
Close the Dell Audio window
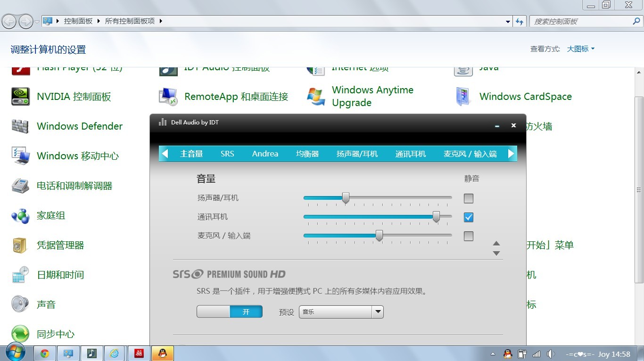[513, 125]
